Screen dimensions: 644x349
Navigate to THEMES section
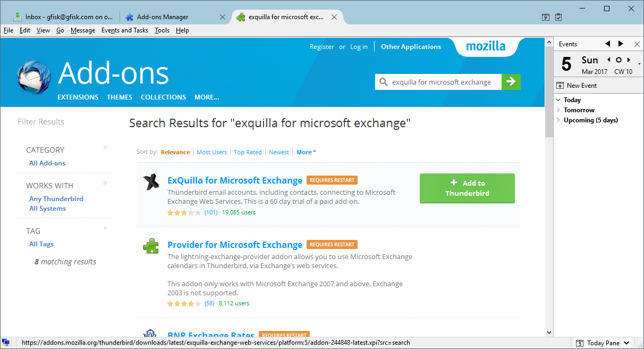pyautogui.click(x=120, y=97)
